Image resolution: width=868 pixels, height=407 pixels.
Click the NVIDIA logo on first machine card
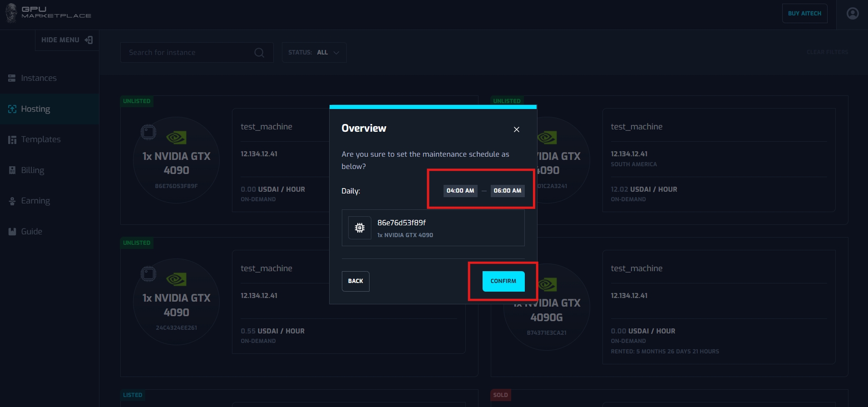[x=176, y=137]
